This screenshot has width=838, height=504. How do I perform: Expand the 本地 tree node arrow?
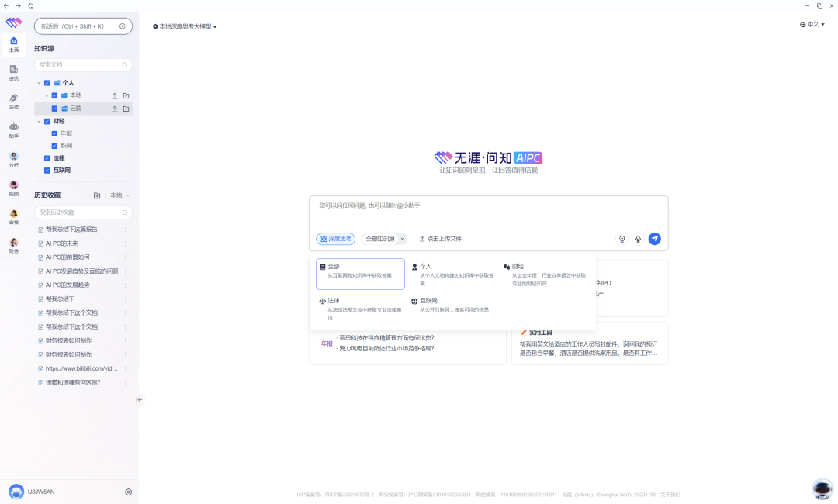click(x=47, y=95)
